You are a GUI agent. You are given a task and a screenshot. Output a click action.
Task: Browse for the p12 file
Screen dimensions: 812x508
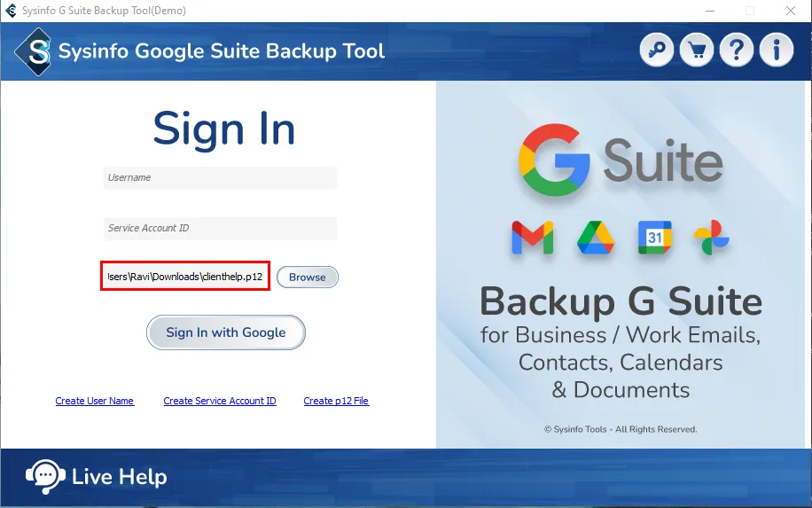click(307, 277)
